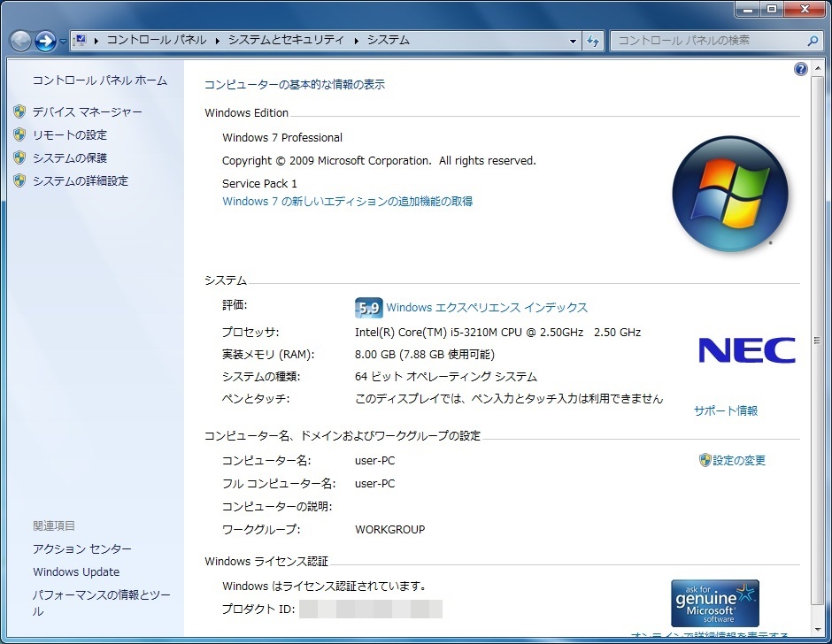Open the address bar history dropdown
This screenshot has height=644, width=832.
tap(573, 41)
